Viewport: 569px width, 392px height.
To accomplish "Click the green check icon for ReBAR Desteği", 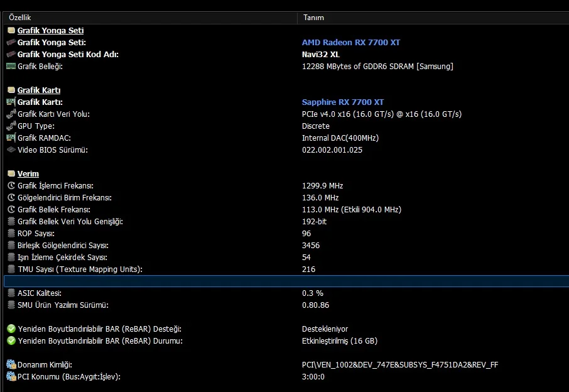I will click(11, 329).
